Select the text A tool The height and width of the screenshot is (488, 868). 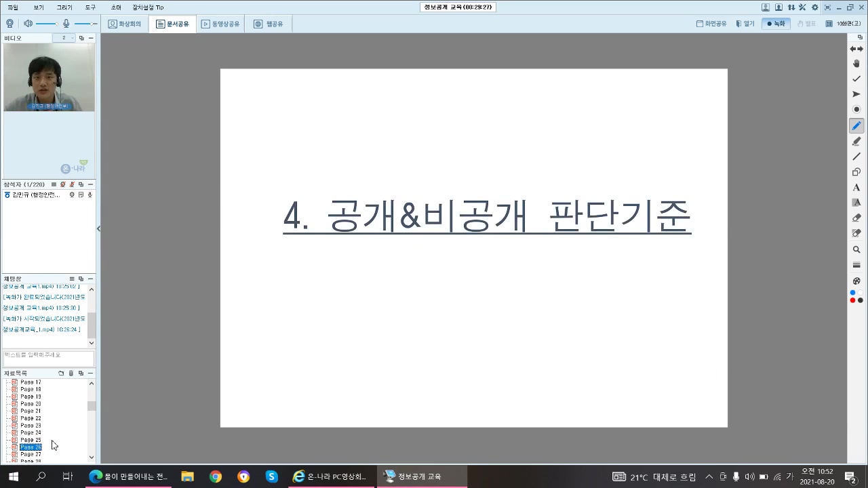point(856,188)
